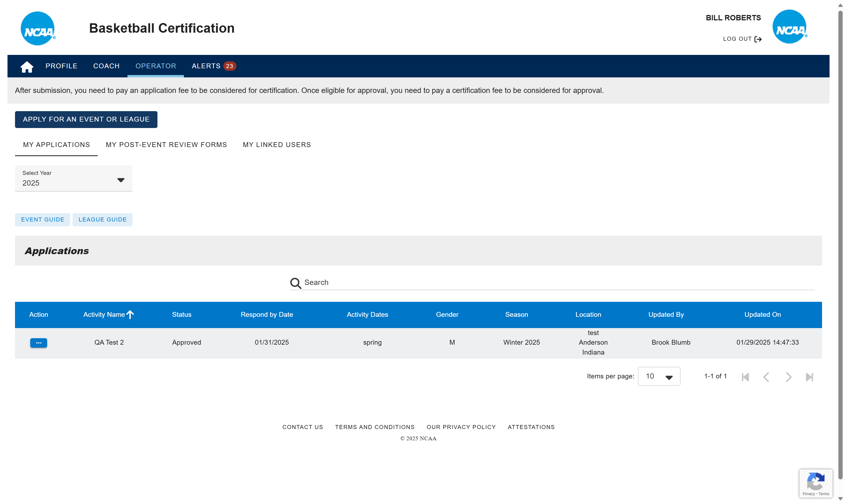Screen dimensions: 844x504
Task: Open the Coach menu item
Action: 106,66
